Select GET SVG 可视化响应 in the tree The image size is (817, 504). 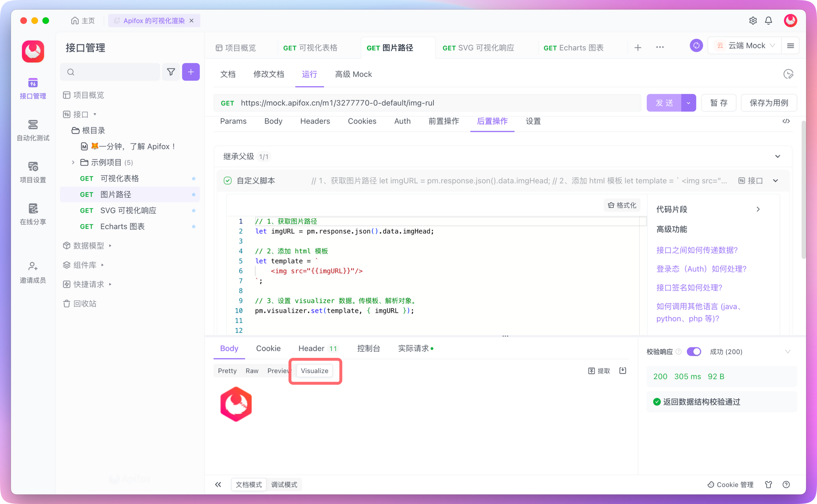(130, 211)
